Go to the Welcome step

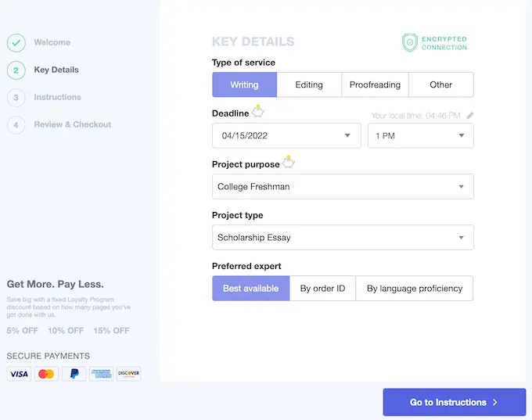pos(52,42)
